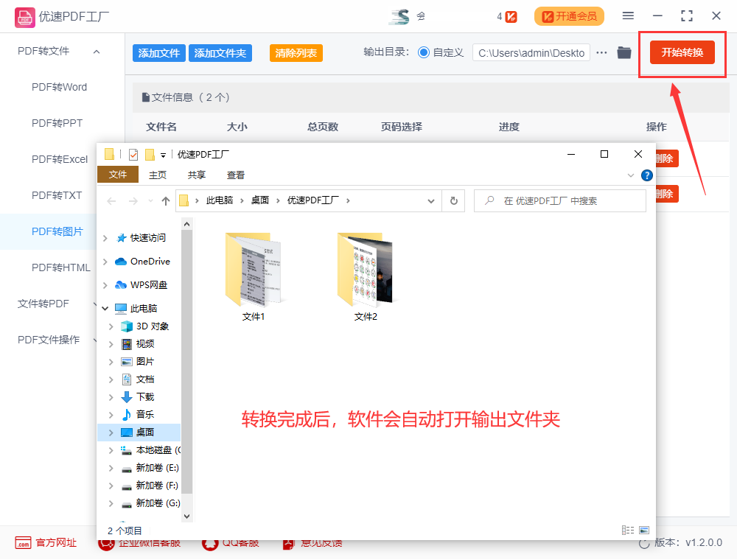Collapse the PDF转文件 sidebar section

tap(97, 52)
